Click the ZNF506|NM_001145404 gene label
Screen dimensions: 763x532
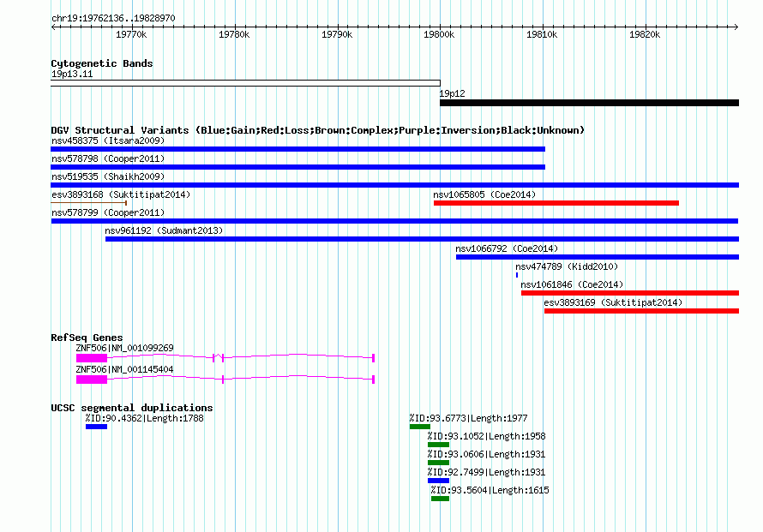[x=124, y=369]
